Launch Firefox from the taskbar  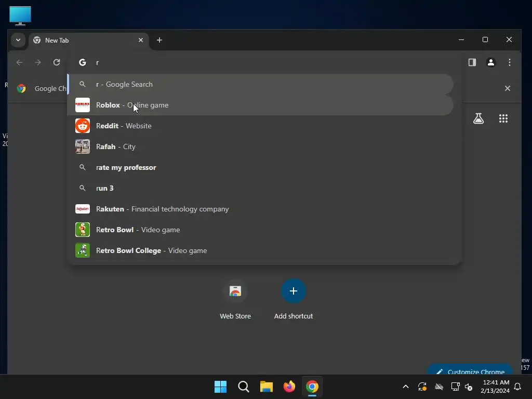(289, 387)
